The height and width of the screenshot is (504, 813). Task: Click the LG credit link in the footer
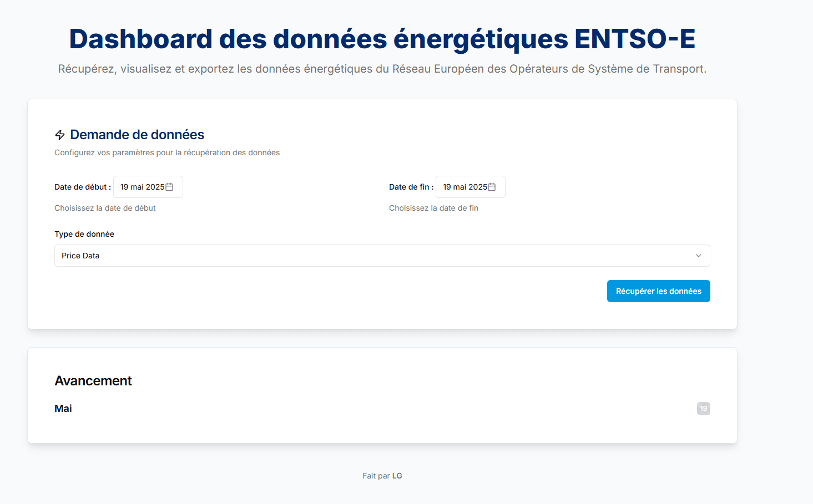pyautogui.click(x=397, y=475)
